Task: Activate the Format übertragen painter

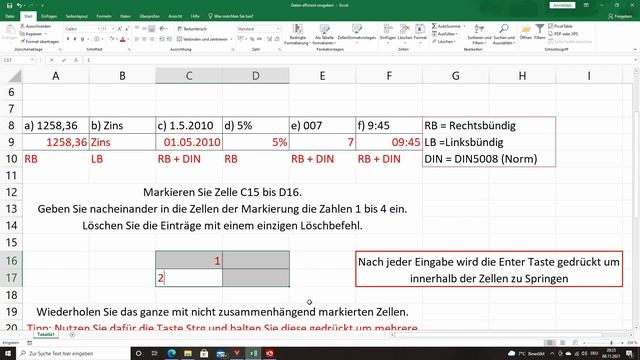Action: 40,42
